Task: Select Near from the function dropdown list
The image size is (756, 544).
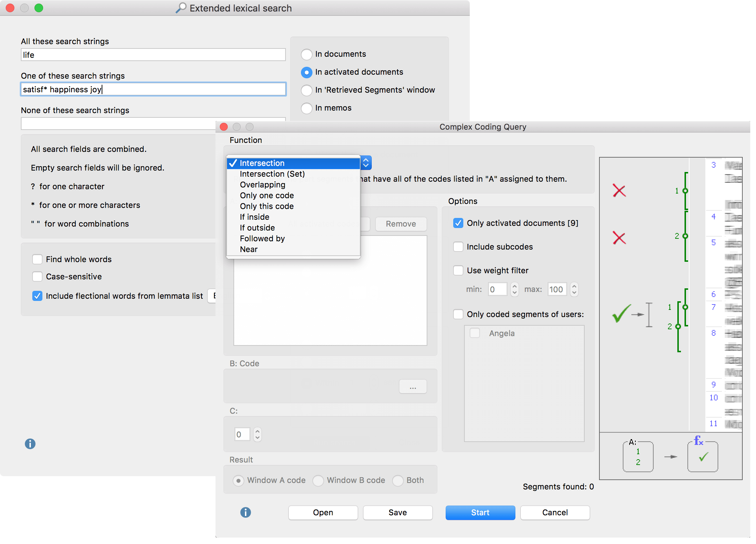Action: tap(249, 249)
